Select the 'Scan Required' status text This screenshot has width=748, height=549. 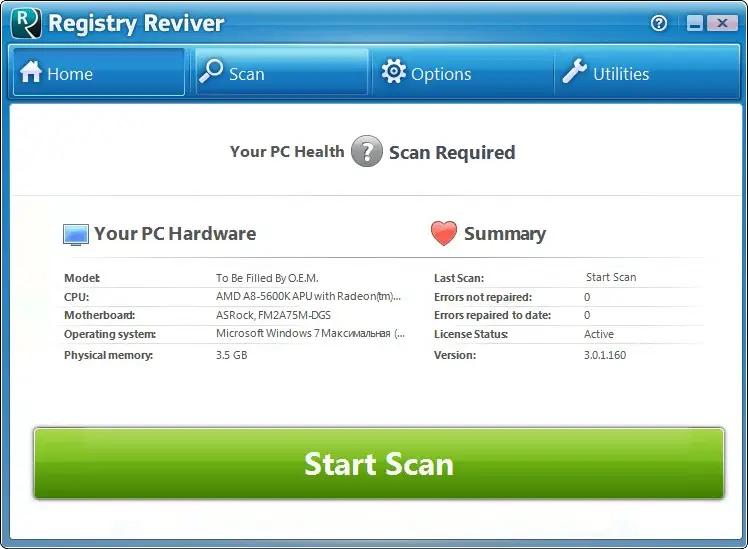coord(452,153)
